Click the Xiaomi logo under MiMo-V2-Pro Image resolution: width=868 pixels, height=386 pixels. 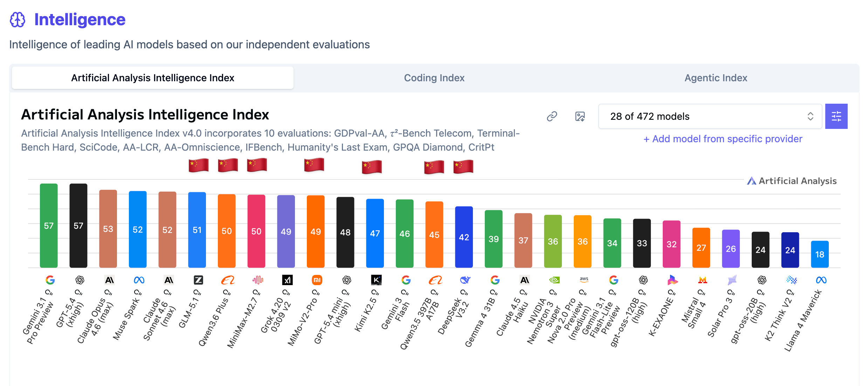(x=317, y=280)
